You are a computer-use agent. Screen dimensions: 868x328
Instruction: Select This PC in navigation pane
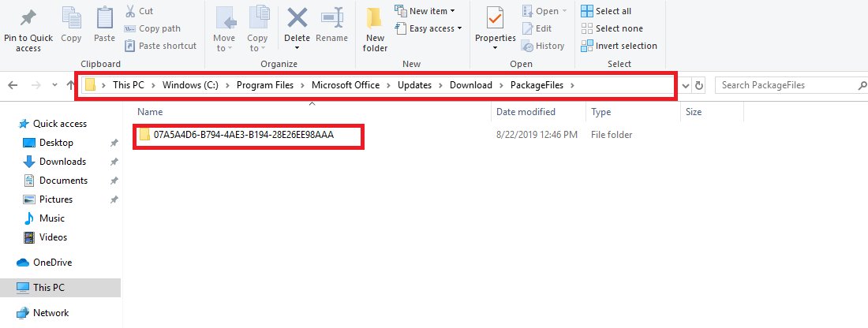[60, 288]
